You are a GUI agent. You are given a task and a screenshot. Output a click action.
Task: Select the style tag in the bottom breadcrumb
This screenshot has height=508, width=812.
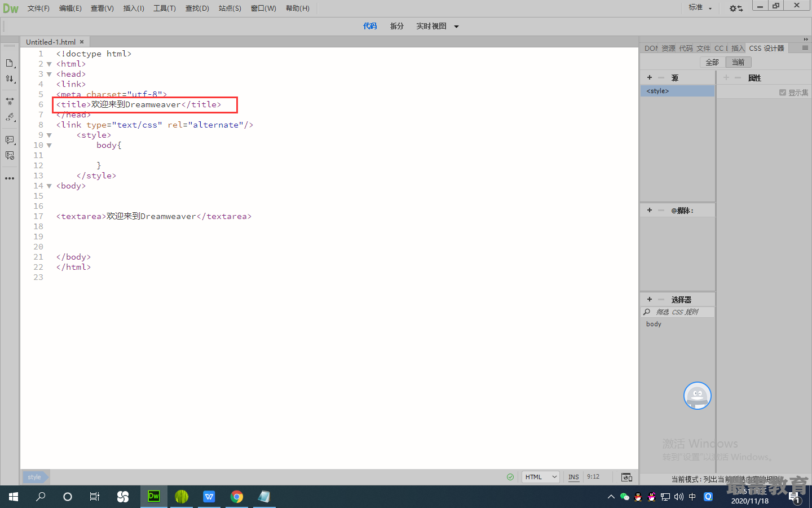(x=35, y=478)
